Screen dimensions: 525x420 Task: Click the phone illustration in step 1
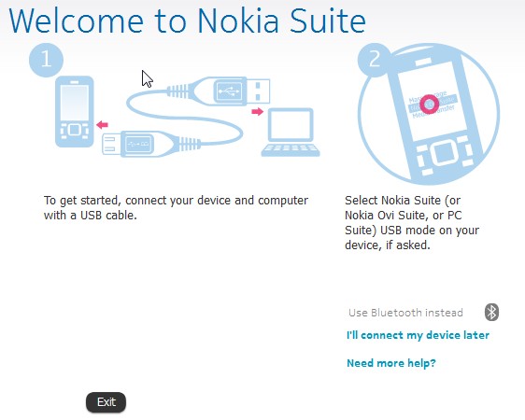[x=75, y=112]
